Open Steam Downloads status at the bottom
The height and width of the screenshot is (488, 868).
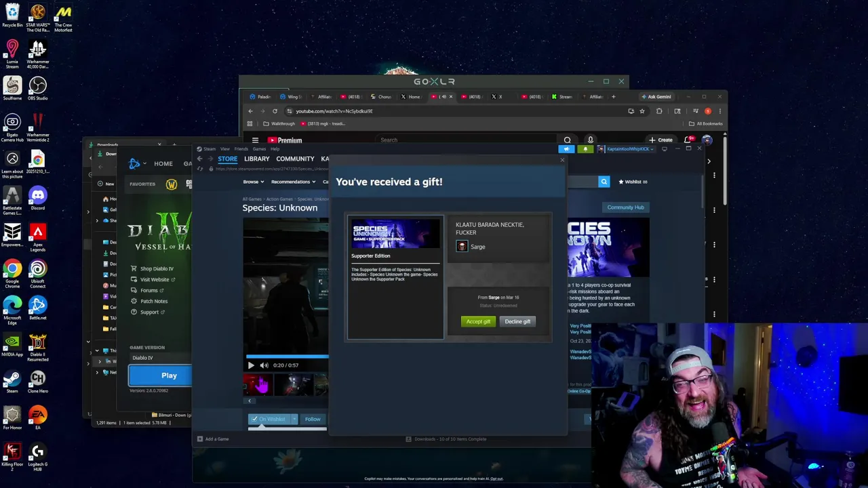tap(446, 439)
